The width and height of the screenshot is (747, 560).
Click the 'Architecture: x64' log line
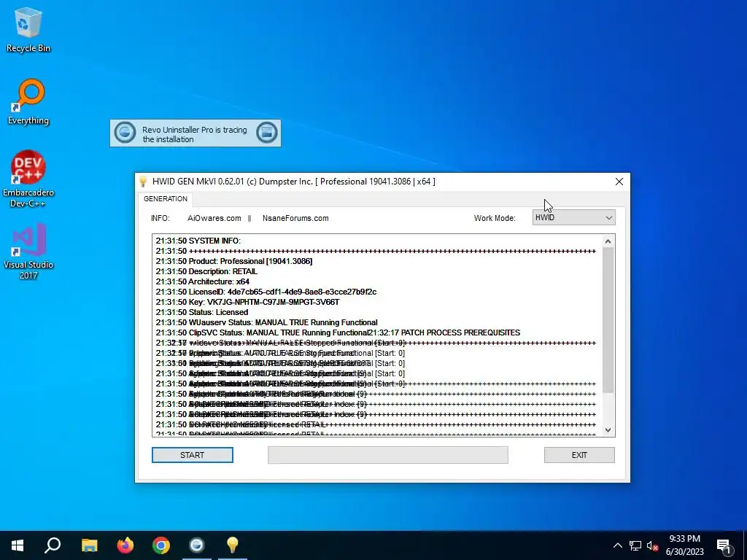[x=203, y=282]
